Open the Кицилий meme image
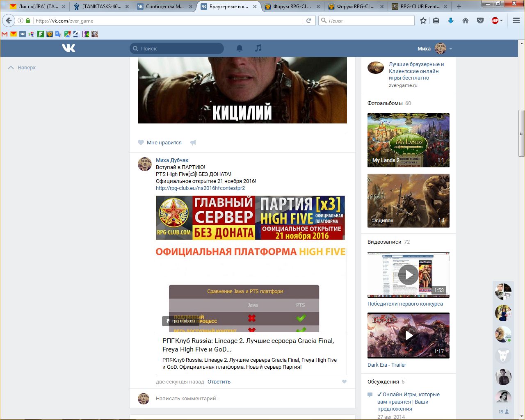The image size is (525, 420). [242, 90]
